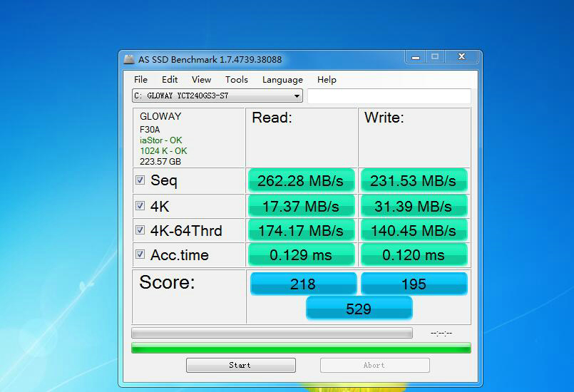Select the 4K write result 31.39 MB/s
The height and width of the screenshot is (392, 574).
[414, 206]
